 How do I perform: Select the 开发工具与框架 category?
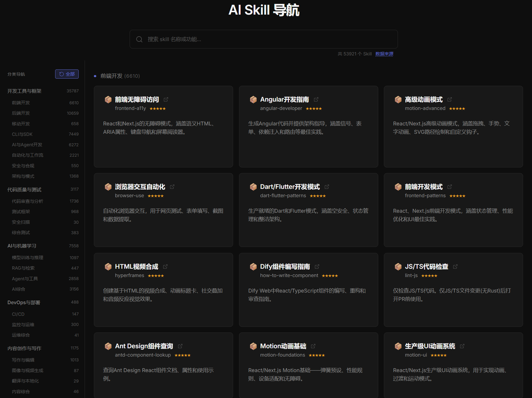[43, 91]
